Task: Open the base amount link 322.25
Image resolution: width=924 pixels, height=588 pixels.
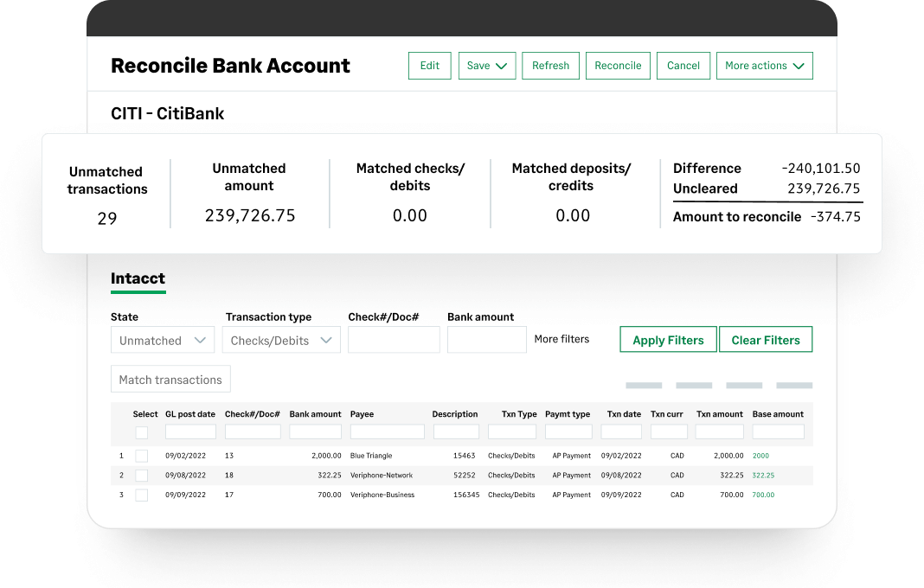Action: (763, 475)
